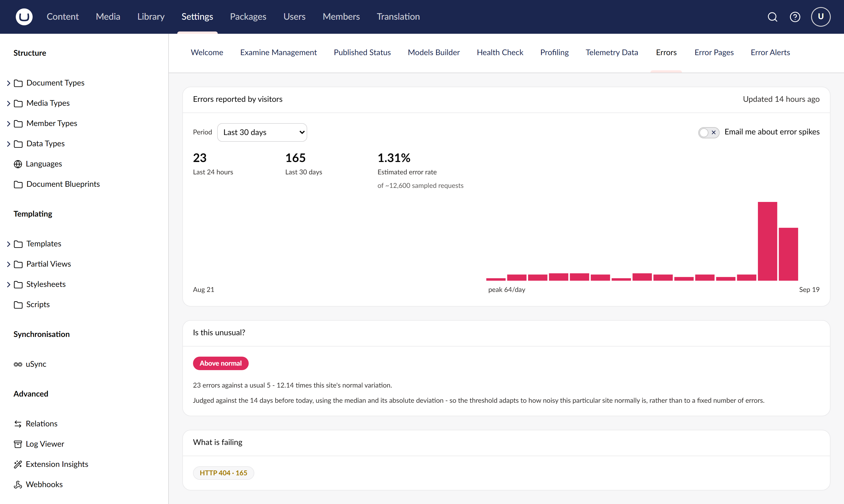This screenshot has height=504, width=844.
Task: Click the Webhooks icon
Action: coord(18,484)
